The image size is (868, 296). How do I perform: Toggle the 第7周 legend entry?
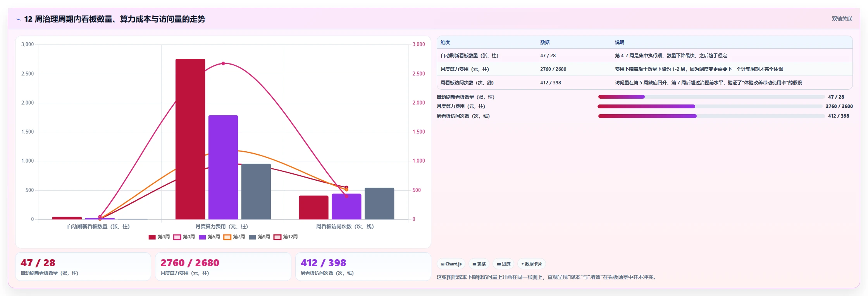(x=234, y=237)
